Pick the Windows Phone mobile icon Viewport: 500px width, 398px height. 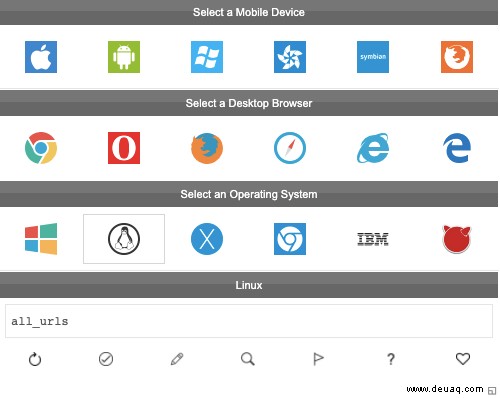coord(207,57)
